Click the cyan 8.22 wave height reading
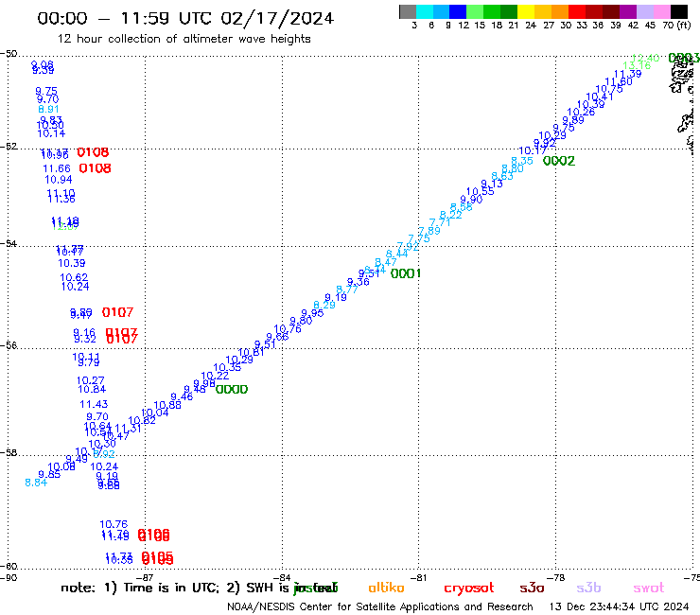 [x=451, y=215]
